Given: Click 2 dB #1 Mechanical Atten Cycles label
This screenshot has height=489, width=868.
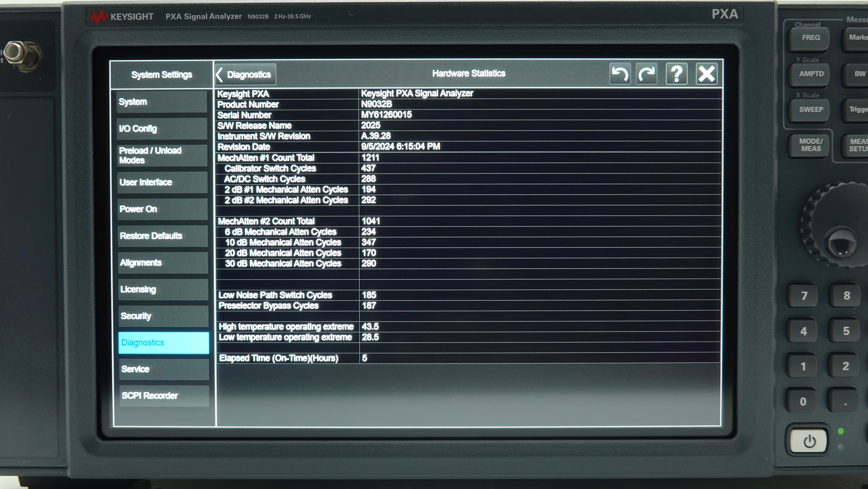Looking at the screenshot, I should click(x=286, y=190).
